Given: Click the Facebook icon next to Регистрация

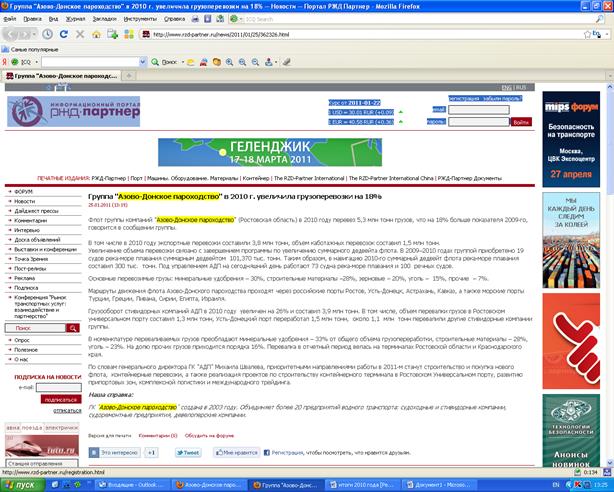Looking at the screenshot, I should click(267, 452).
